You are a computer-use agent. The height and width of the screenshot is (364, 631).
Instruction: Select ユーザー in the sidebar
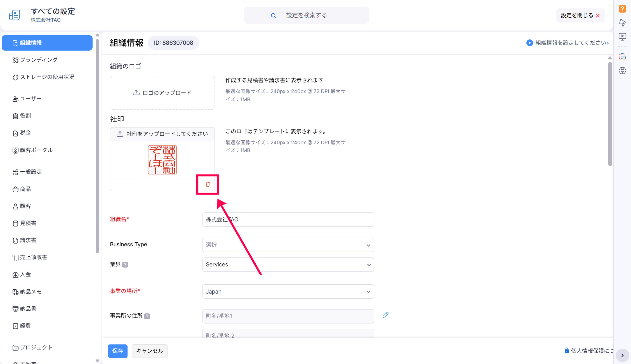(x=31, y=99)
